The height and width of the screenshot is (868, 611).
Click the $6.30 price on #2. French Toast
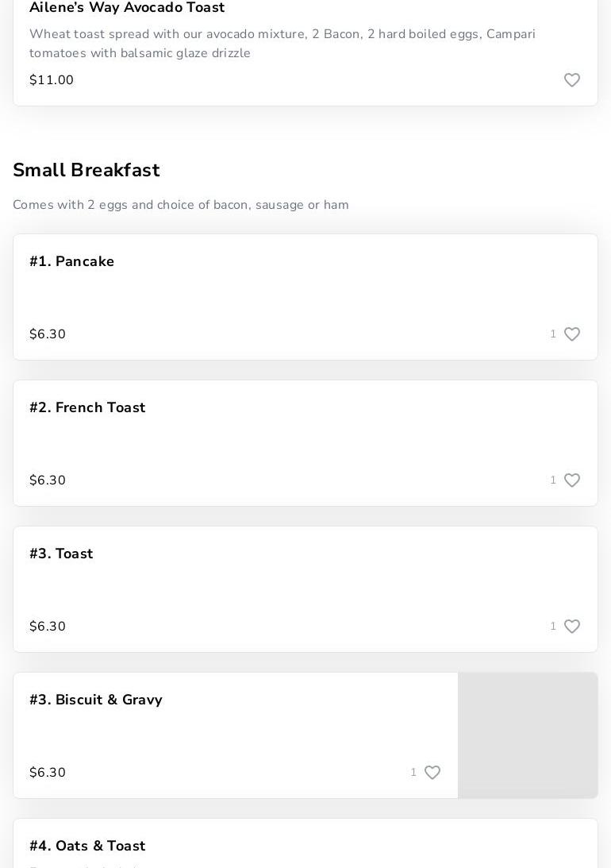48,480
